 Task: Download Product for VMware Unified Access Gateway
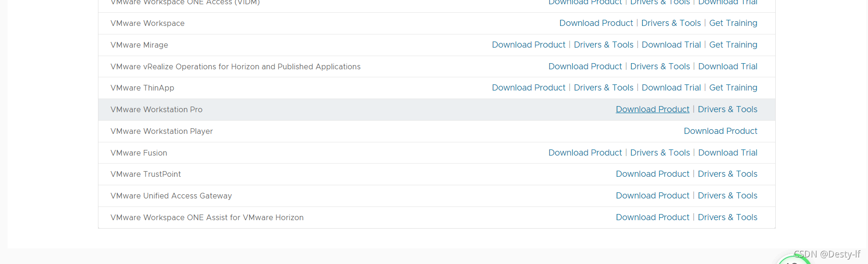[x=653, y=196]
